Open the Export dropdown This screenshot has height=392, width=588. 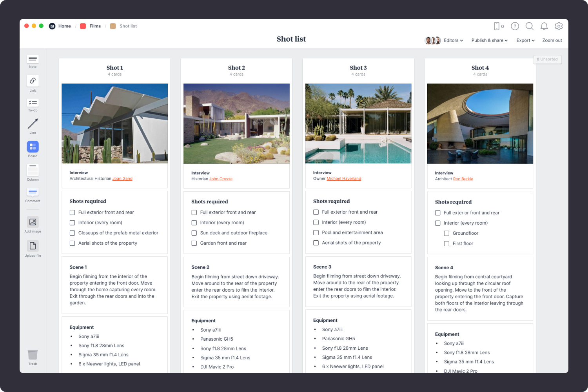[525, 40]
